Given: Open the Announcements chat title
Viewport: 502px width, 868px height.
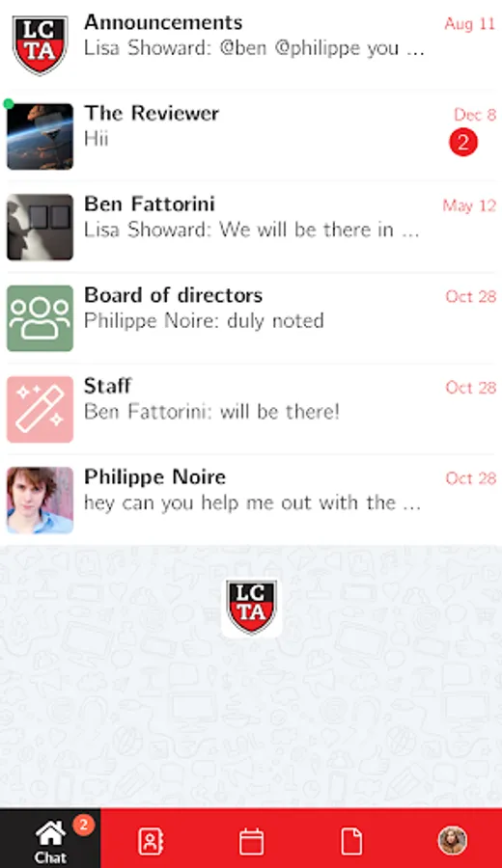Looking at the screenshot, I should [x=163, y=23].
